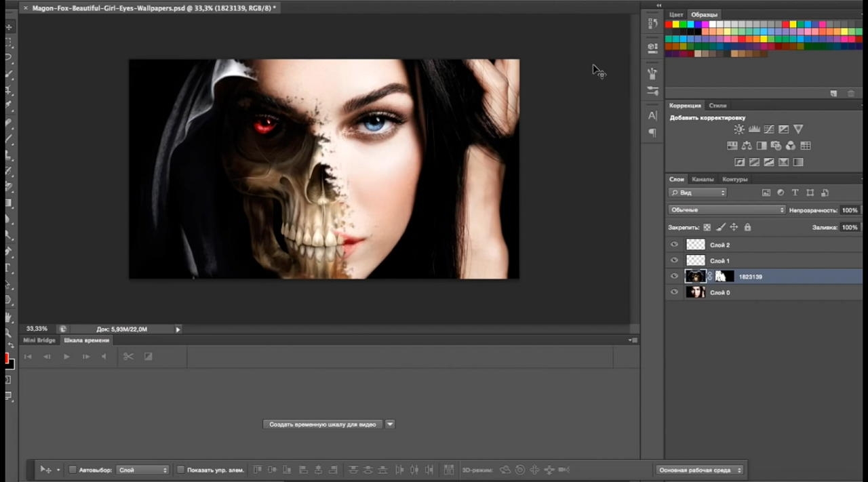This screenshot has width=868, height=482.
Task: Switch to Цвет tab
Action: [676, 15]
